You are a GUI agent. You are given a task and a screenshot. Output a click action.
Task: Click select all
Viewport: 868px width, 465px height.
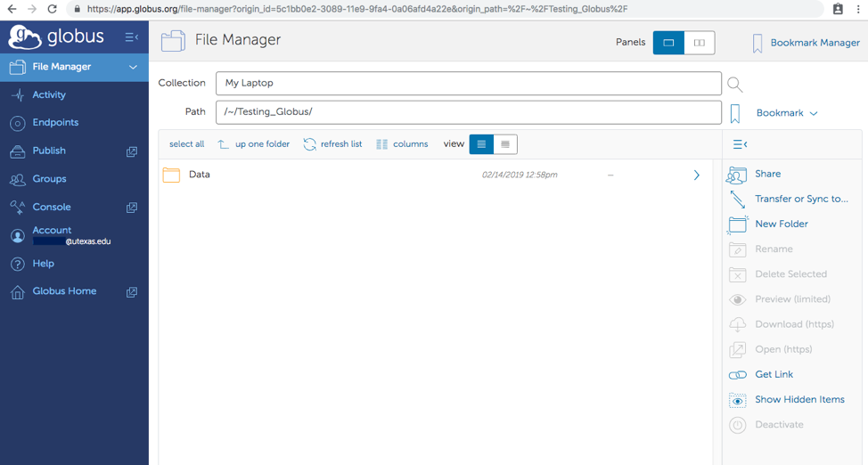[186, 144]
